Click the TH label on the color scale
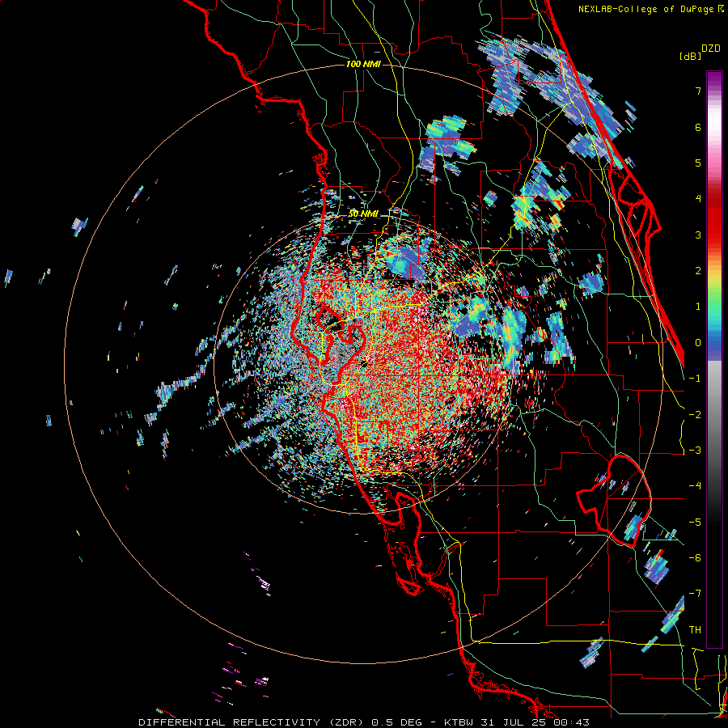The width and height of the screenshot is (728, 728). 695,630
